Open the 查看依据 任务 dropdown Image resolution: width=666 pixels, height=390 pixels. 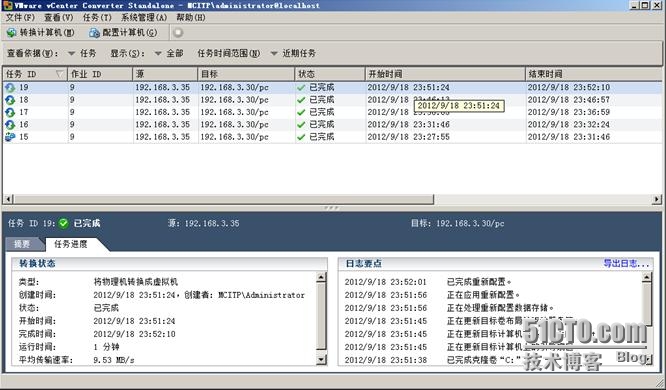pos(82,53)
